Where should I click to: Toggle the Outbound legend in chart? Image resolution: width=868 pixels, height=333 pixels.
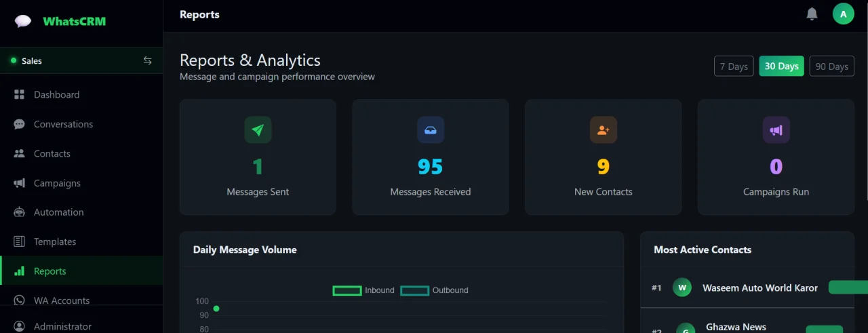434,290
